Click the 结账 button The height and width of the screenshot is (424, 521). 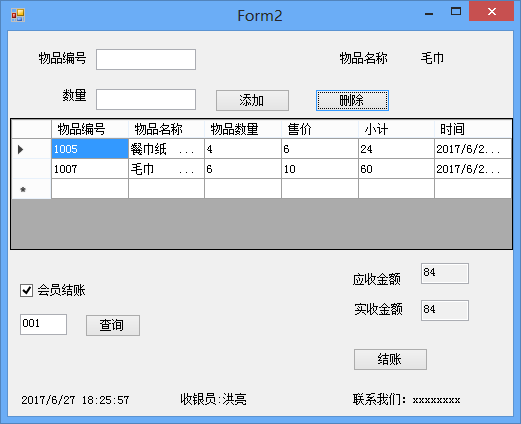pyautogui.click(x=390, y=359)
